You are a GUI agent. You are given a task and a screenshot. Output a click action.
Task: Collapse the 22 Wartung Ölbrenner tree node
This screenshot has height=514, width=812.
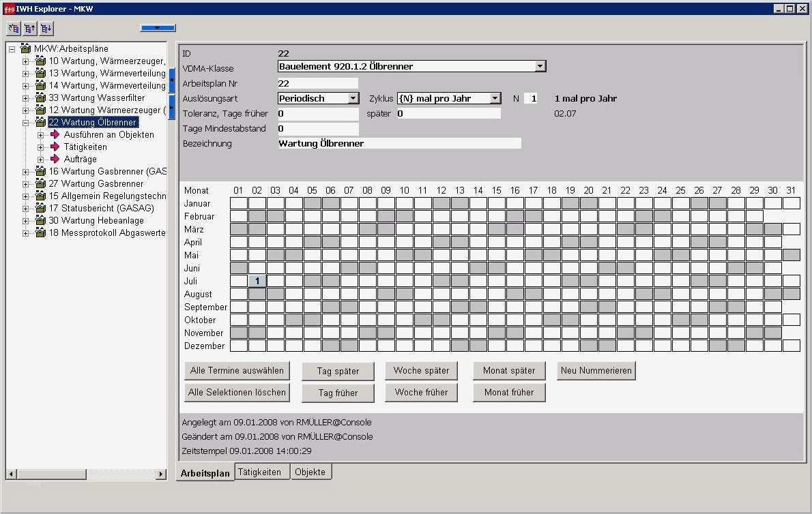[x=26, y=123]
